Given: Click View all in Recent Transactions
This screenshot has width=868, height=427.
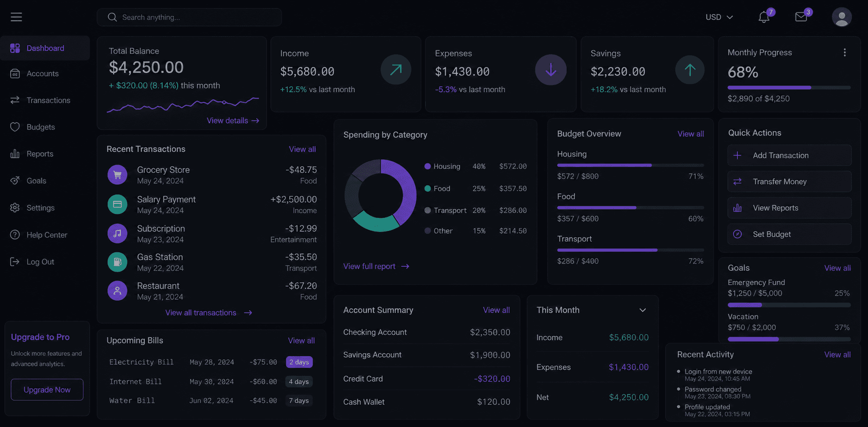Looking at the screenshot, I should (x=302, y=149).
